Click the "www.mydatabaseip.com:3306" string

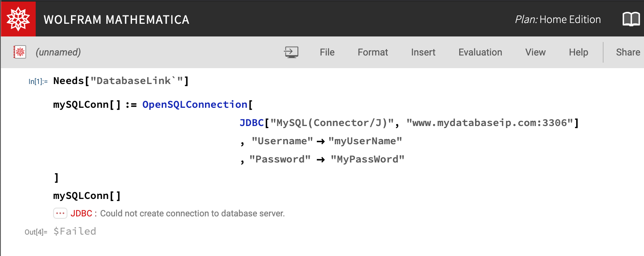coord(490,123)
